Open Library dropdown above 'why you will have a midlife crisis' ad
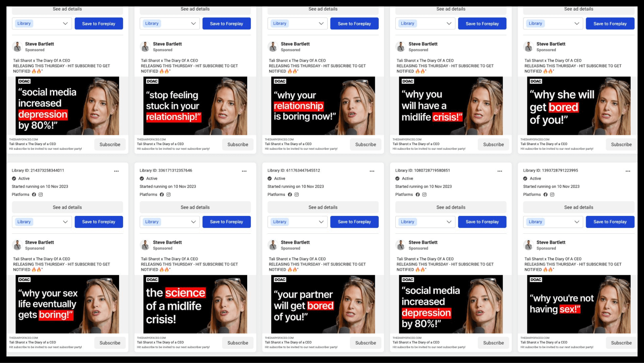Viewport: 644px width, 363px height. [425, 23]
